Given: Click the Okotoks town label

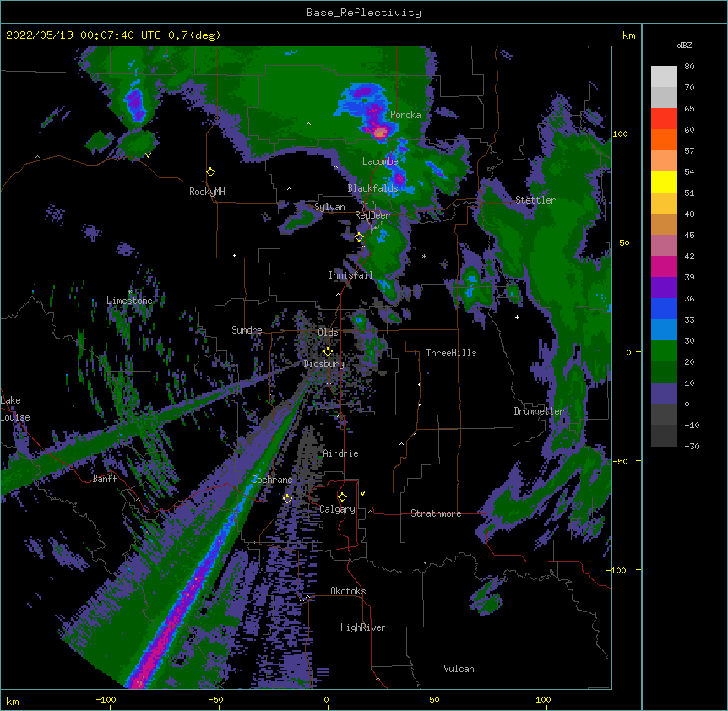Looking at the screenshot, I should pyautogui.click(x=348, y=591).
